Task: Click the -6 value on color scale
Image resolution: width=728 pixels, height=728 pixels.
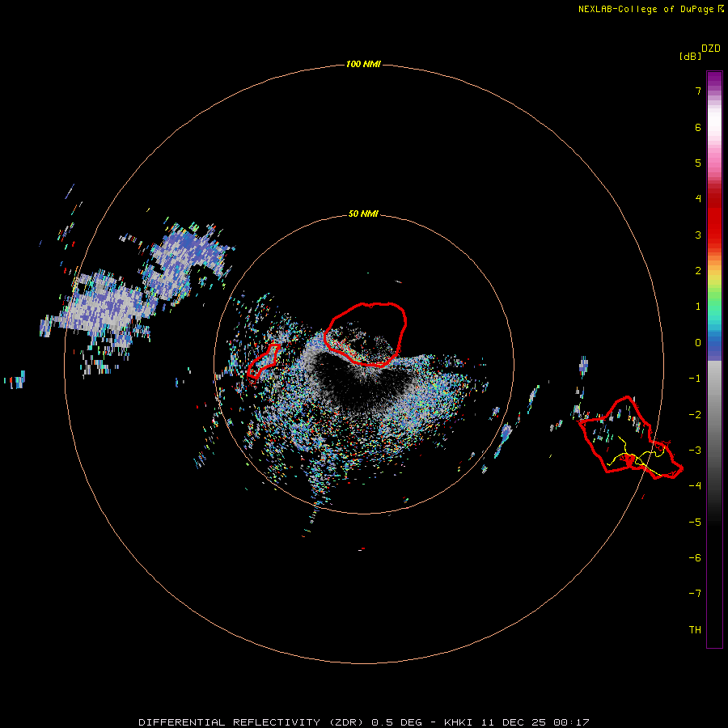Action: pos(695,558)
